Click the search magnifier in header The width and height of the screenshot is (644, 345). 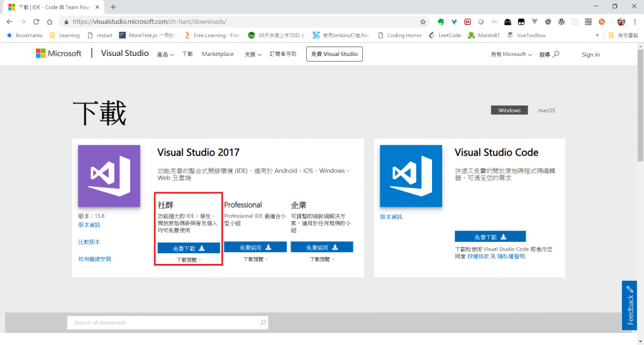(556, 54)
